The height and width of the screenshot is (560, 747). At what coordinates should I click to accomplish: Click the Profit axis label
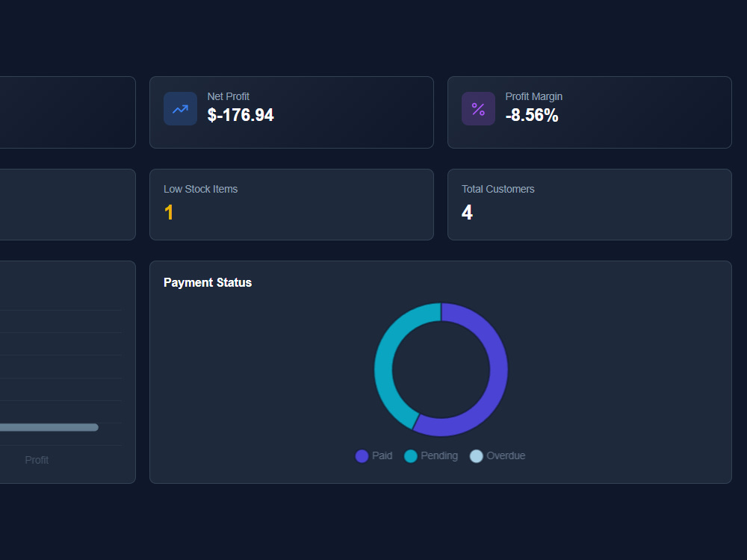(37, 460)
